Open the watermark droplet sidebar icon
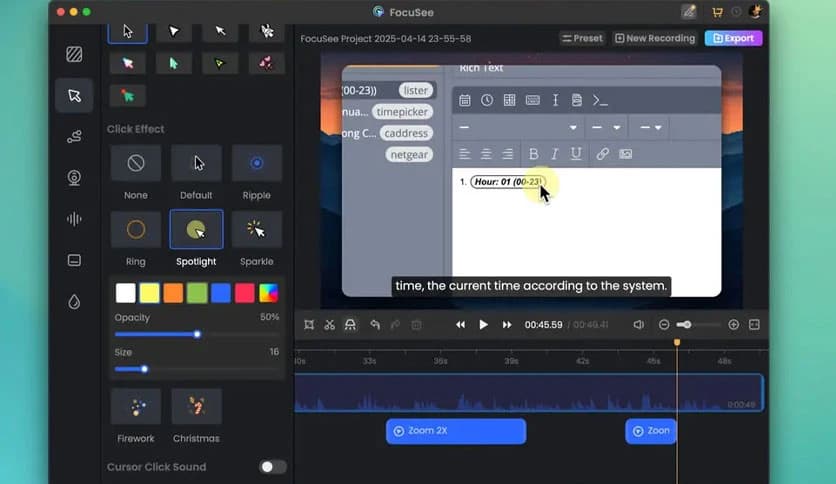 74,302
